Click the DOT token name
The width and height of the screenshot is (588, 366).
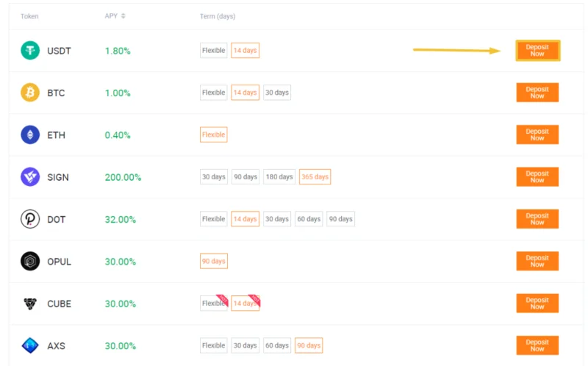[57, 219]
